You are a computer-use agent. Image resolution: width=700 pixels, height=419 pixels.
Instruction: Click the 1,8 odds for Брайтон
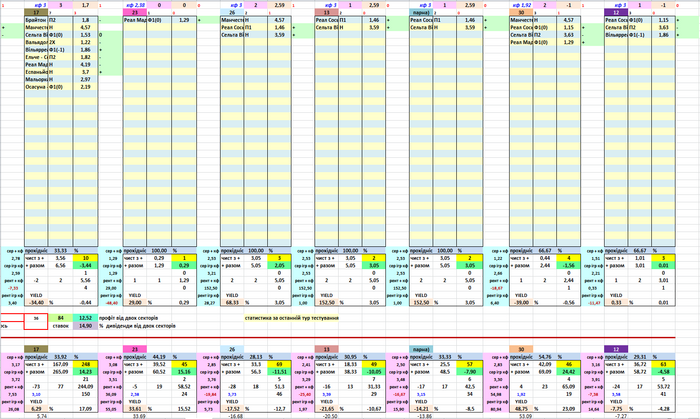click(x=85, y=20)
